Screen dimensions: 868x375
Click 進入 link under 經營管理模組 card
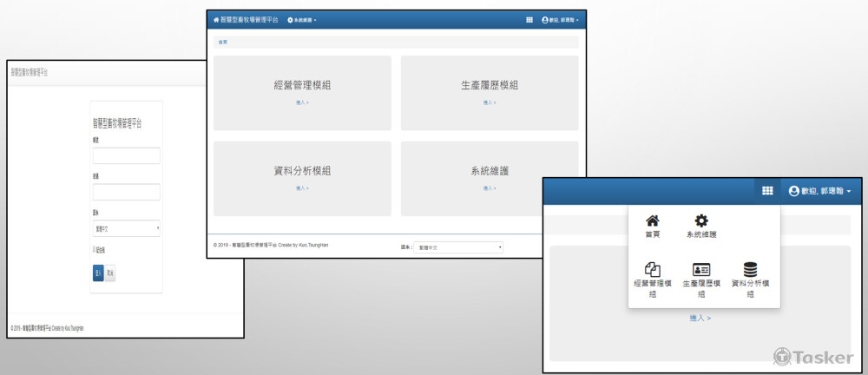pos(302,102)
